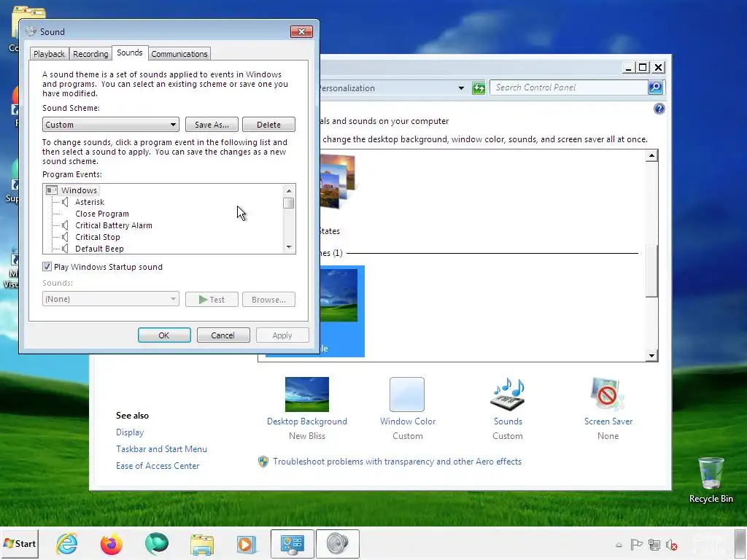Select the United States theme thumbnail

pyautogui.click(x=338, y=182)
